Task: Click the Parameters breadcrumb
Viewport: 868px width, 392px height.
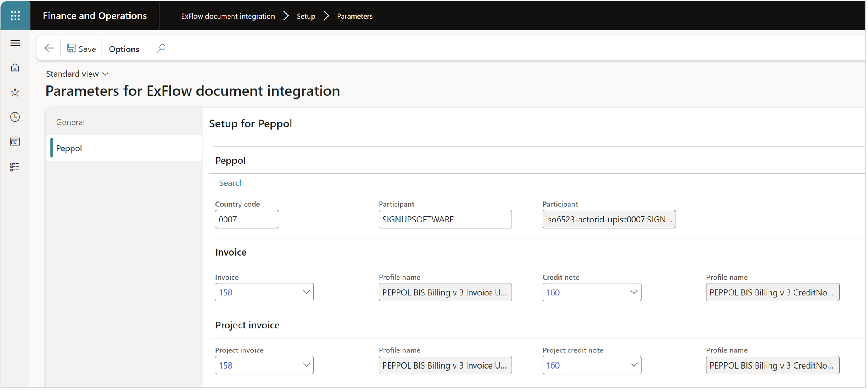Action: point(355,16)
